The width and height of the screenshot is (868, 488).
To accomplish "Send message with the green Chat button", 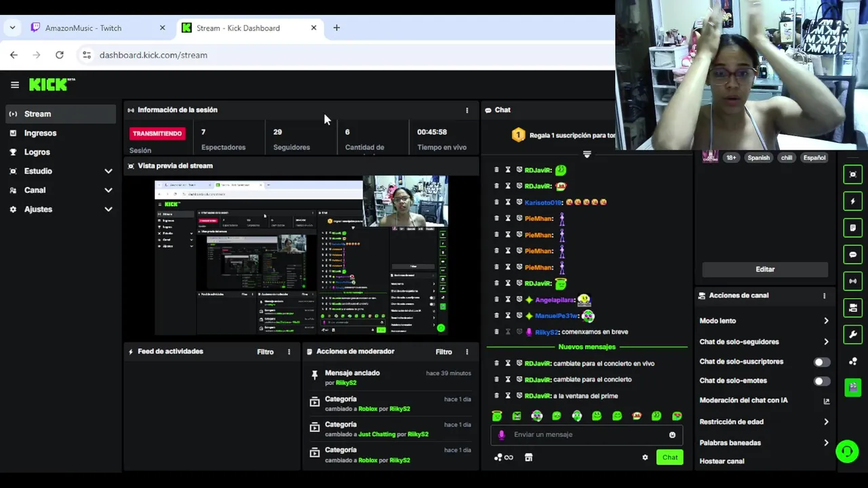I will coord(670,457).
